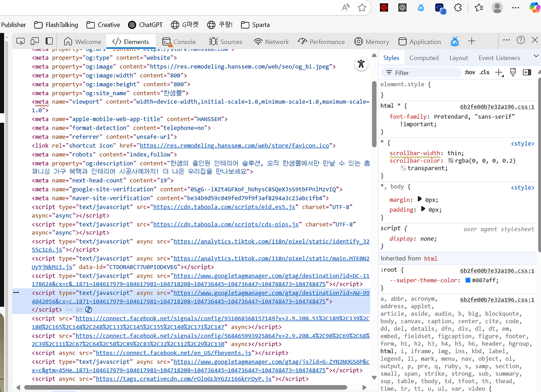This screenshot has height=392, width=541.
Task: Activate the inspect element picker tool
Action: pos(20,41)
